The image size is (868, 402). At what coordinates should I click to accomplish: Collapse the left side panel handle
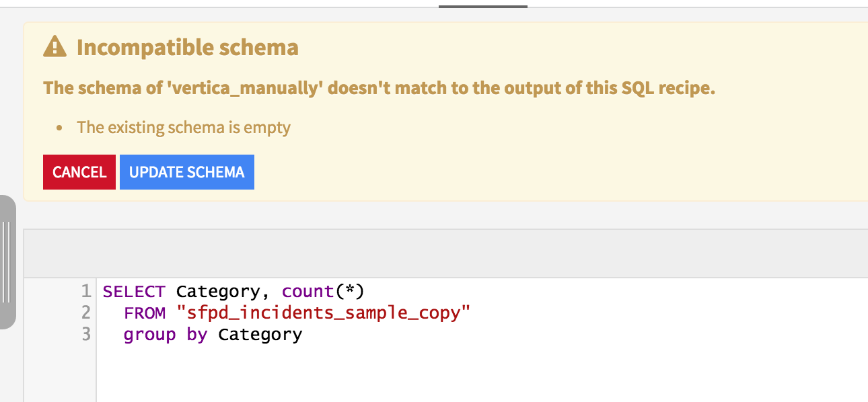pos(7,262)
